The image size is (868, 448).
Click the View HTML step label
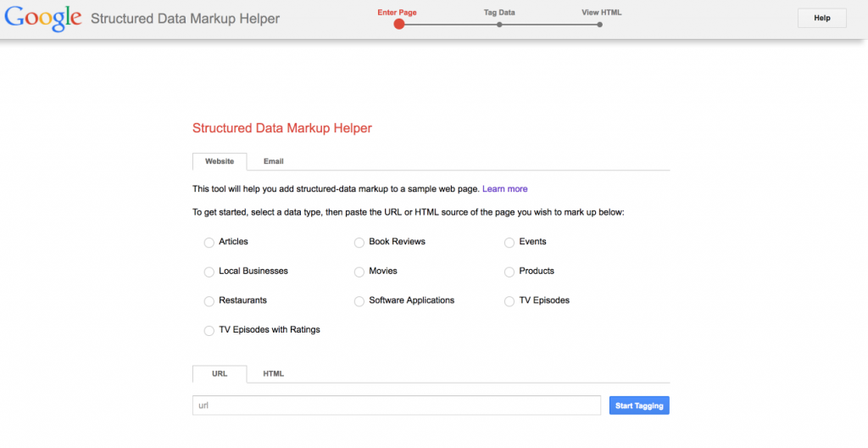pos(602,12)
